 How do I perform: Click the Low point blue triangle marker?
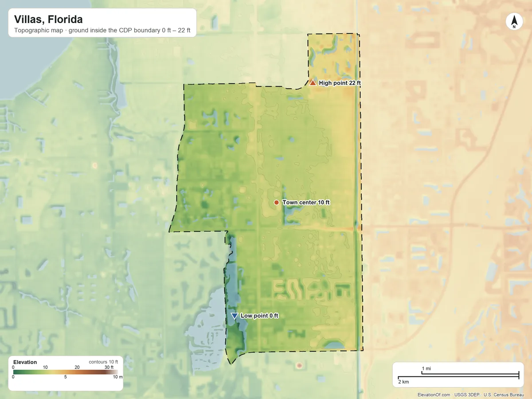pyautogui.click(x=235, y=316)
